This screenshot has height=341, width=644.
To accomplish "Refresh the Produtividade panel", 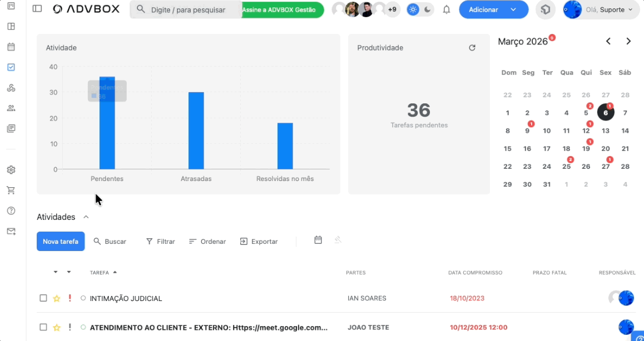I will (472, 48).
